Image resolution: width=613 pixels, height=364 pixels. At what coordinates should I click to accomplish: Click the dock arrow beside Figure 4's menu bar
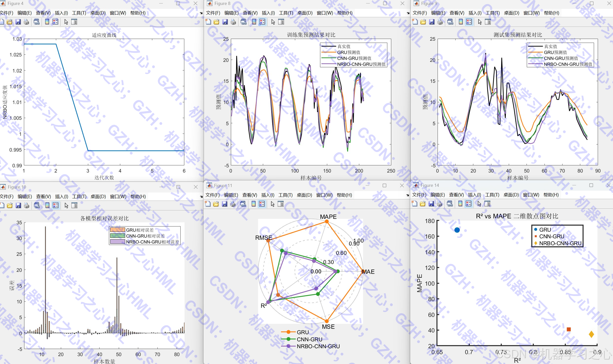(x=201, y=13)
